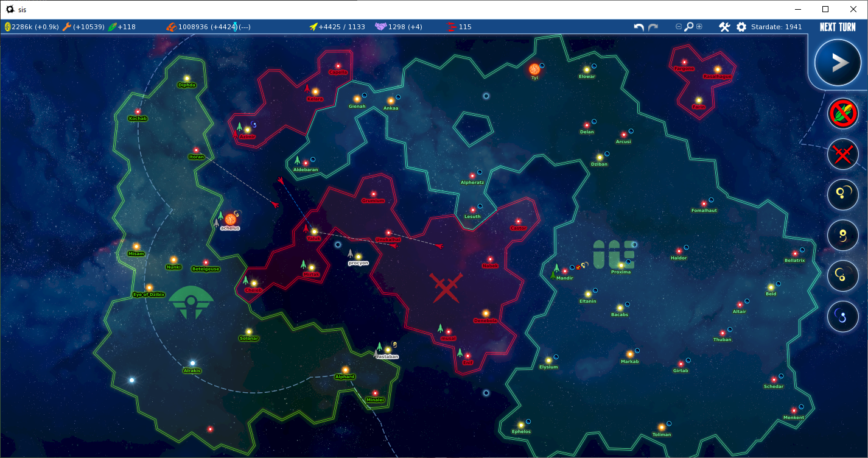This screenshot has height=458, width=868.
Task: Click the teal empire emblem near Proxima
Action: pyautogui.click(x=614, y=255)
